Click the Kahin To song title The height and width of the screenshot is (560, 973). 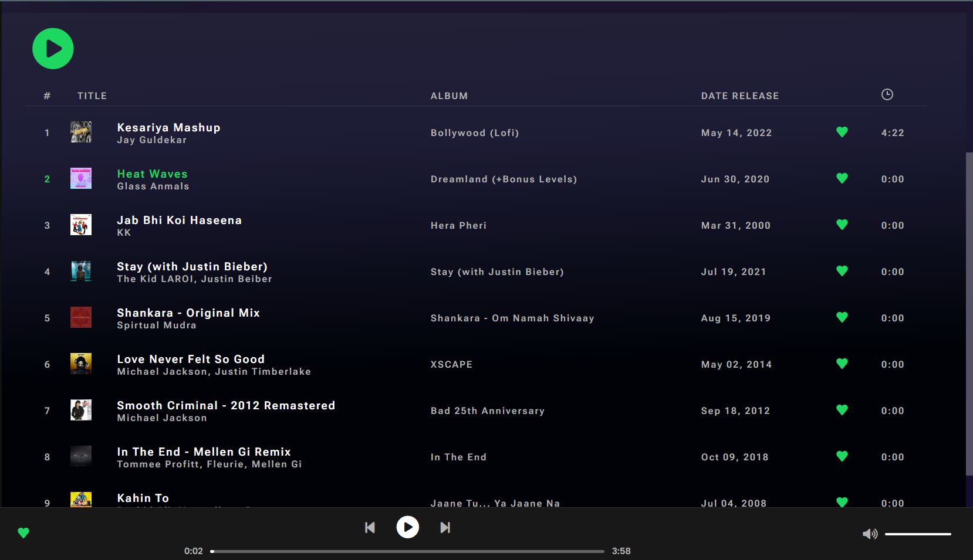143,498
